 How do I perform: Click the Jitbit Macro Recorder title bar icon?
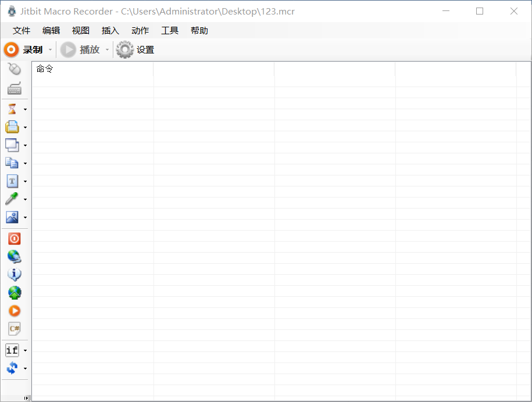pos(12,11)
